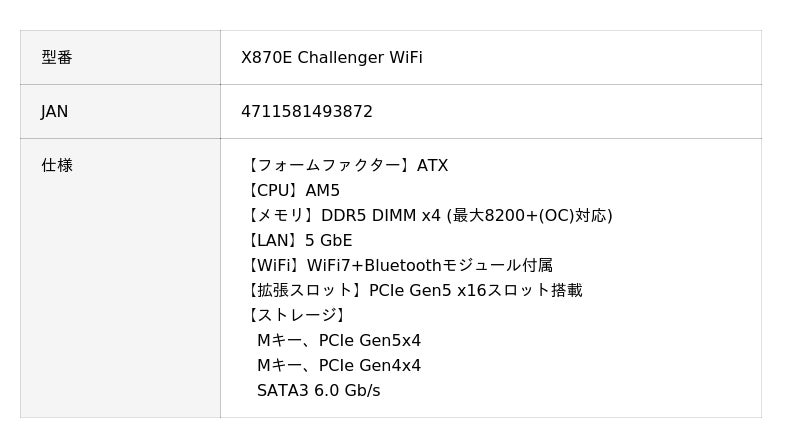Click the SATA3 6.0 Gb/s line

[318, 391]
